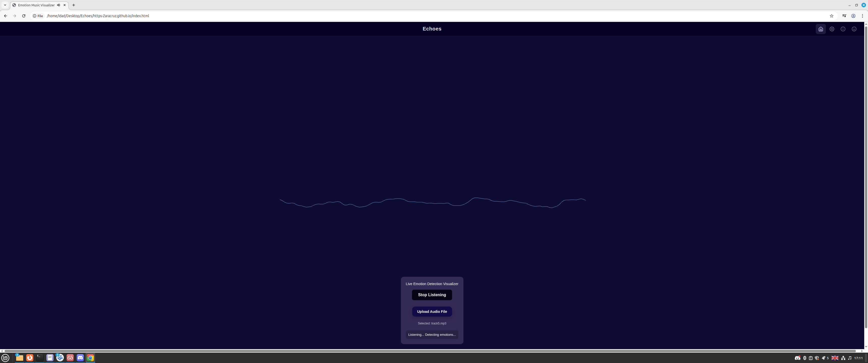Open Discord from the taskbar
868x363 pixels.
pyautogui.click(x=80, y=358)
